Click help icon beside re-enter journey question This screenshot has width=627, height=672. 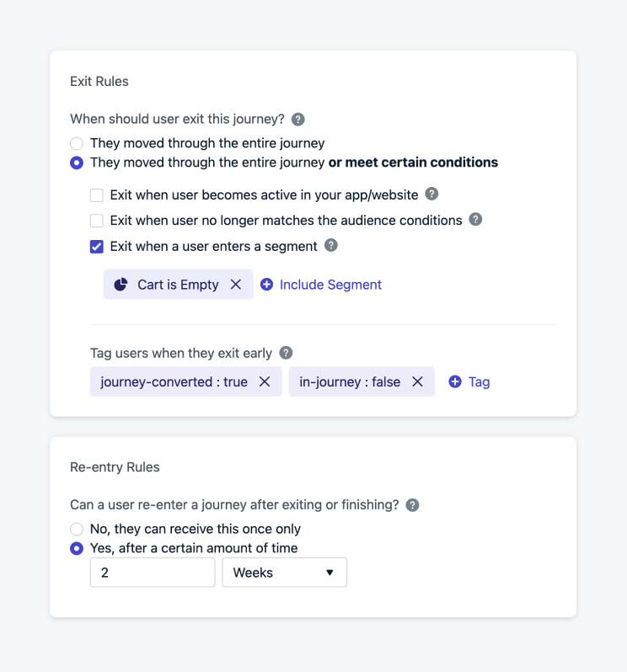pos(412,505)
